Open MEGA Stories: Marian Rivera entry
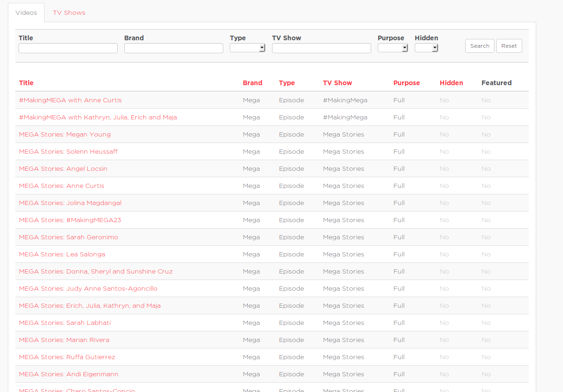The width and height of the screenshot is (563, 392). pos(64,340)
